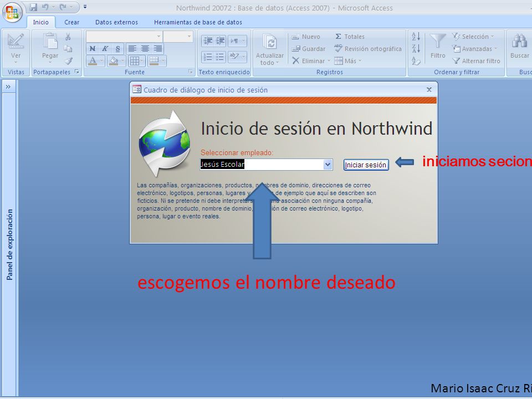Screen dimensions: 532x399
Task: Sort ascending with the A-Z icon
Action: click(x=416, y=37)
